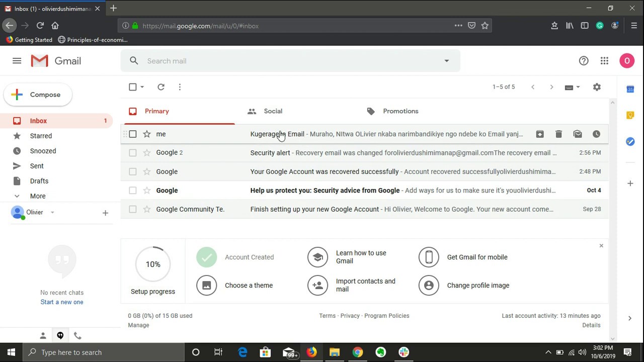Expand the side panel chevron
644x362 pixels.
click(630, 318)
